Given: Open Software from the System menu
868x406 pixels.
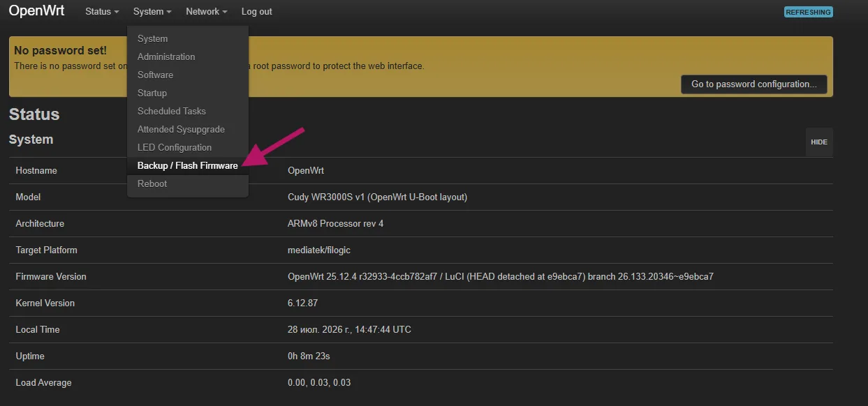Looking at the screenshot, I should click(188, 75).
